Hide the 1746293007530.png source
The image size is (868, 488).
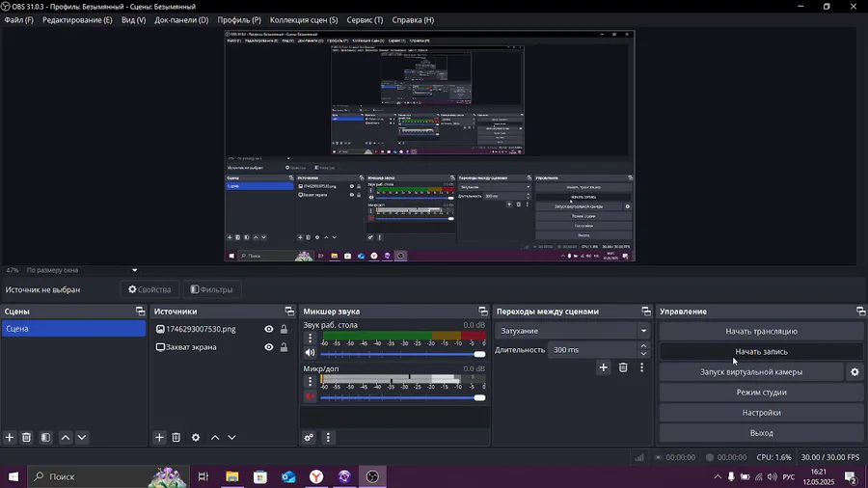[268, 329]
